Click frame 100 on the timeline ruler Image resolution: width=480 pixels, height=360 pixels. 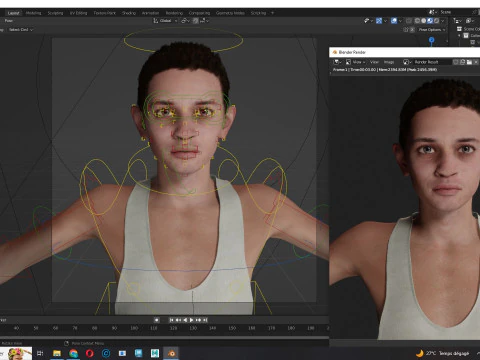click(x=134, y=328)
